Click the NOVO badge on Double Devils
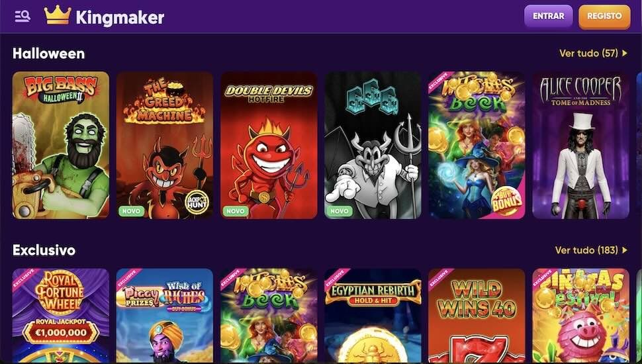 pos(236,211)
